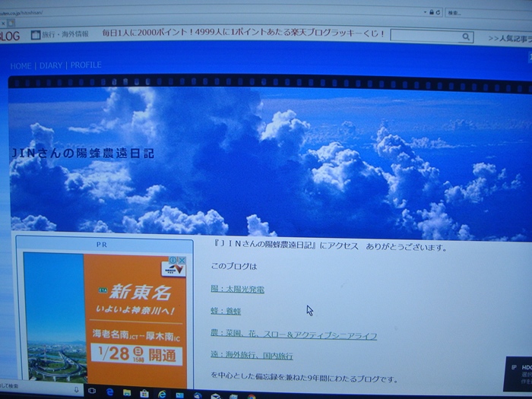Viewport: 532px width, 399px height.
Task: Open the 新東名 orange advertisement banner
Action: (135, 319)
